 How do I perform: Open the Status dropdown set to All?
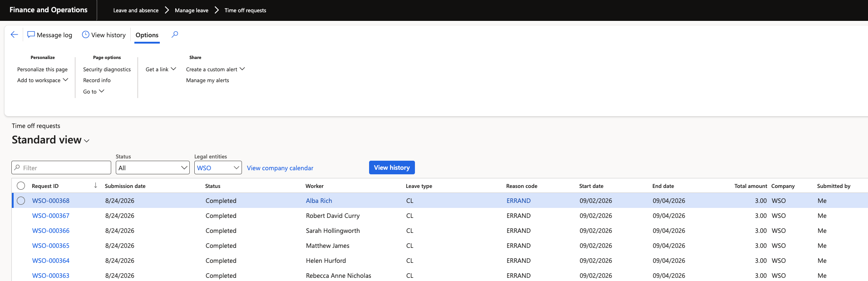[x=153, y=168]
